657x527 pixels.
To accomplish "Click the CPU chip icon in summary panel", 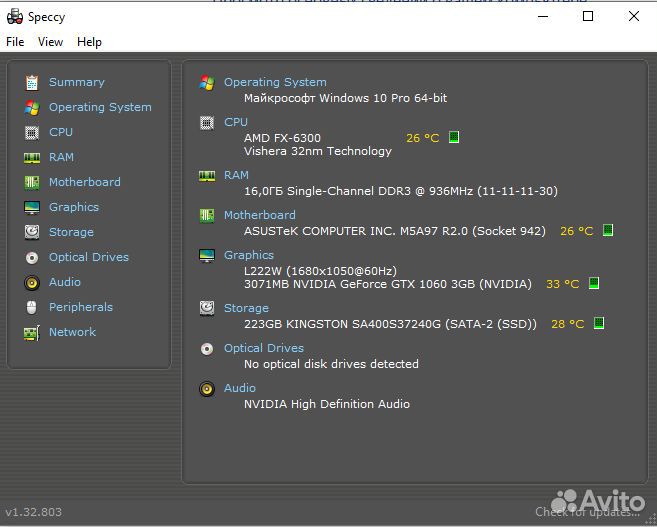I will click(207, 123).
